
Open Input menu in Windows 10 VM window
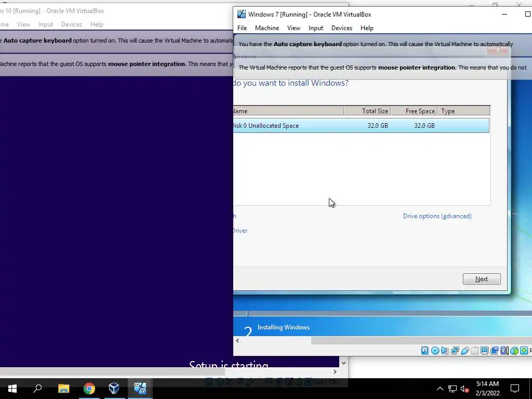(x=46, y=24)
